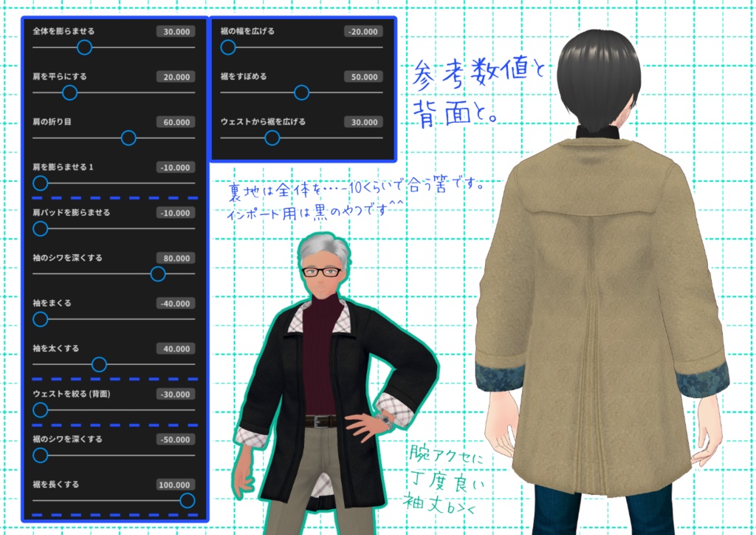
Task: Click the 袖を太くする slider handle
Action: click(x=100, y=364)
